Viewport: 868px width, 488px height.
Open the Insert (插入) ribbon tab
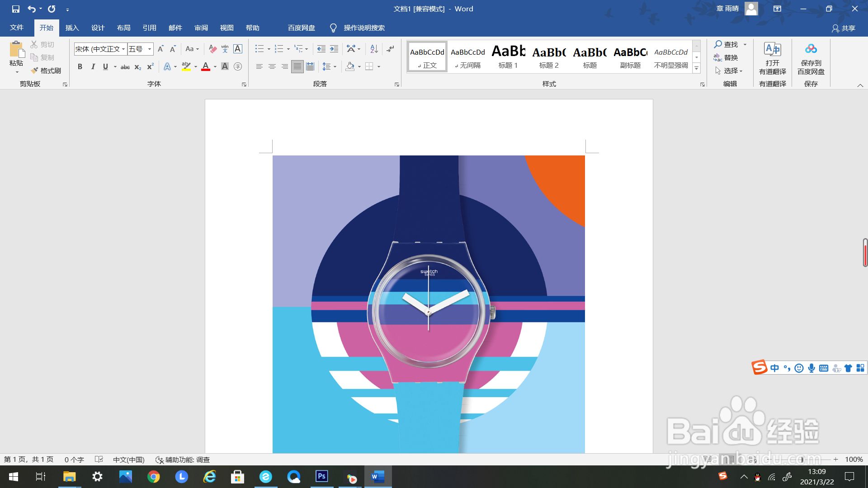coord(72,28)
